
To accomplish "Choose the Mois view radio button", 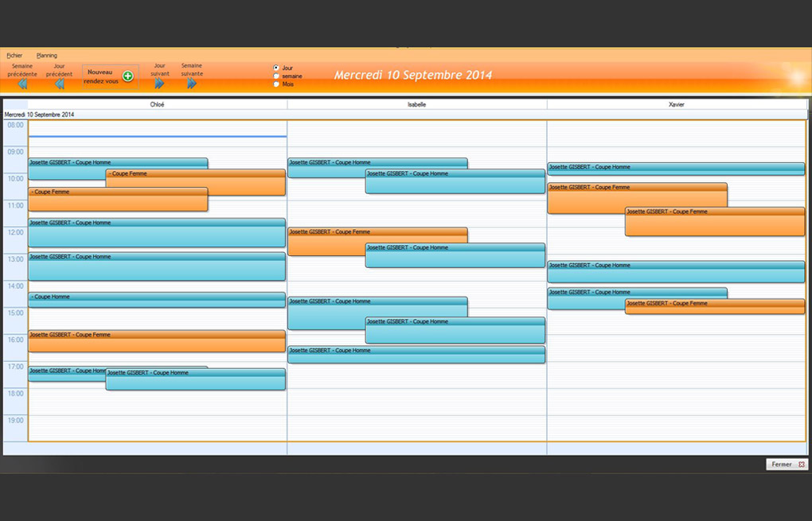I will 276,84.
